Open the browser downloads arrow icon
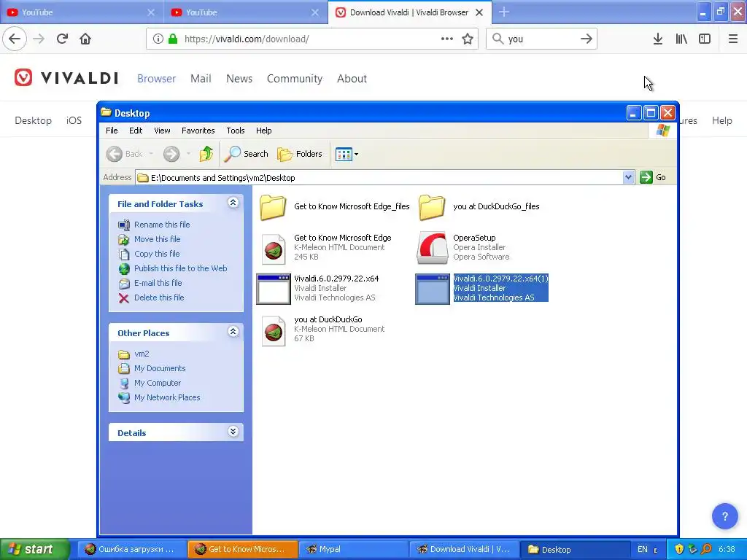 tap(657, 39)
